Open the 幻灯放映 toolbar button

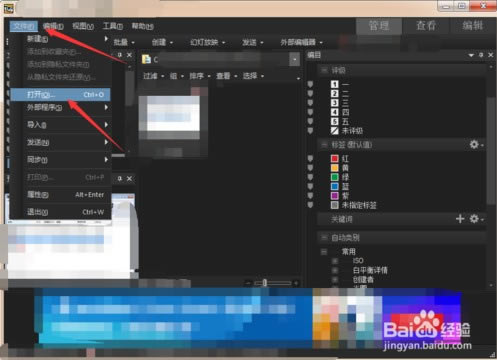click(x=207, y=42)
